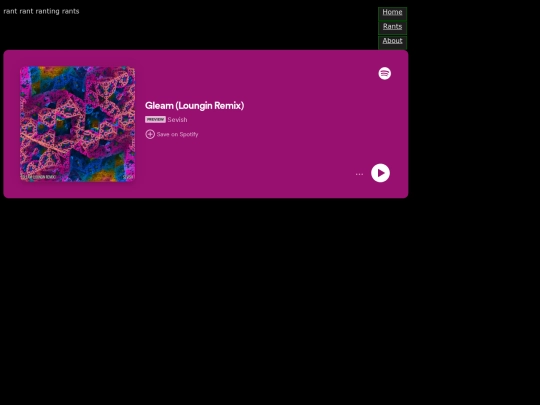This screenshot has height=405, width=540.
Task: Play the Gleam (Loungin Remix) track
Action: pyautogui.click(x=380, y=173)
